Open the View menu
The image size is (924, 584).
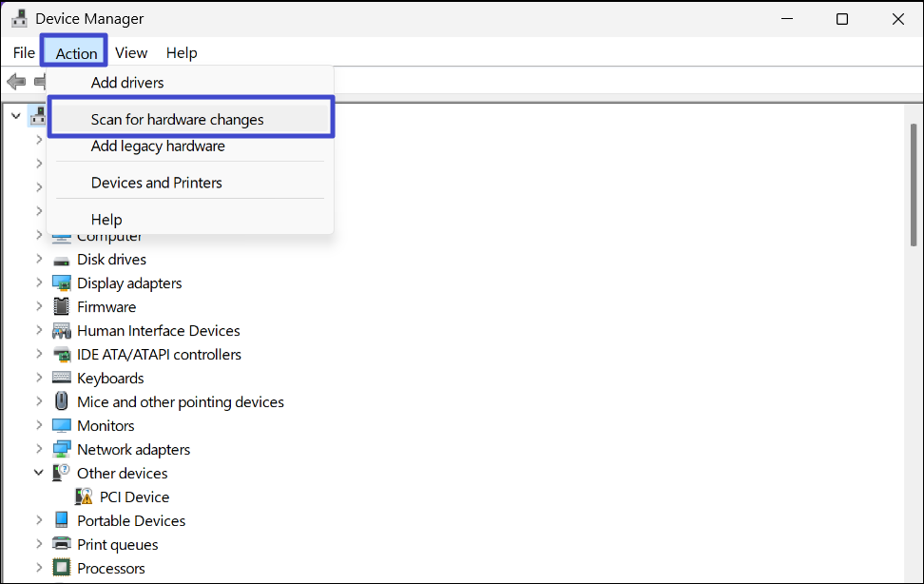pyautogui.click(x=131, y=53)
